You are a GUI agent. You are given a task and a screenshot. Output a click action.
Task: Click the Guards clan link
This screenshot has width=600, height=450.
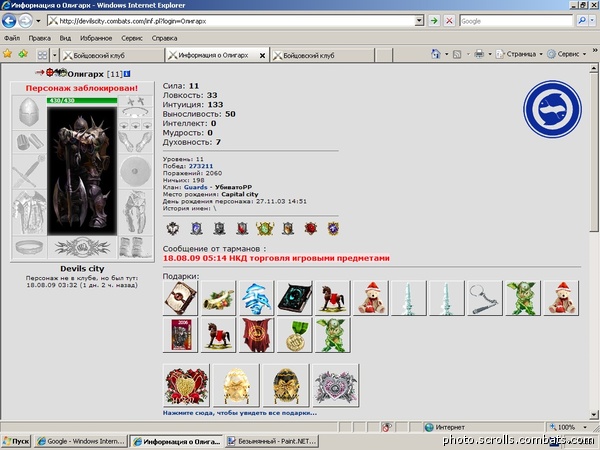pyautogui.click(x=196, y=187)
